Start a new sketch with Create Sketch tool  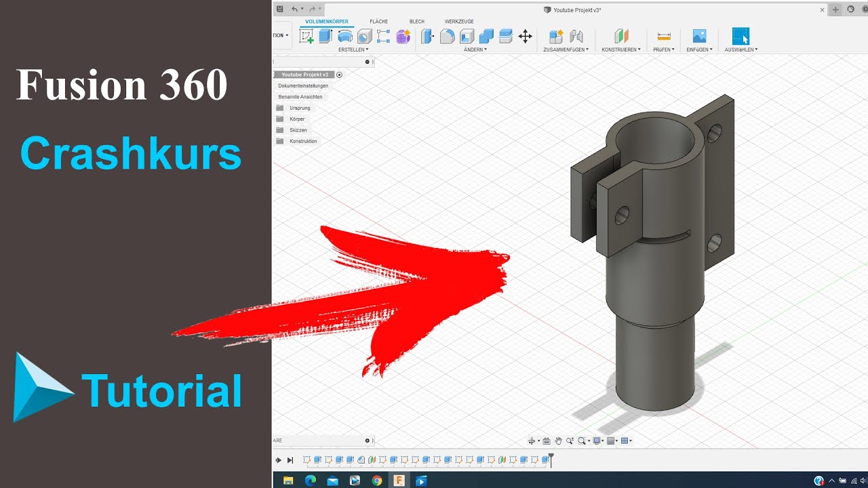[x=307, y=37]
